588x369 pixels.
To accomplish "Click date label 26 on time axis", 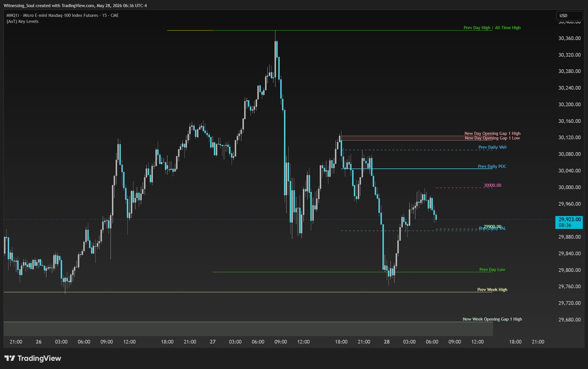I will click(x=39, y=342).
